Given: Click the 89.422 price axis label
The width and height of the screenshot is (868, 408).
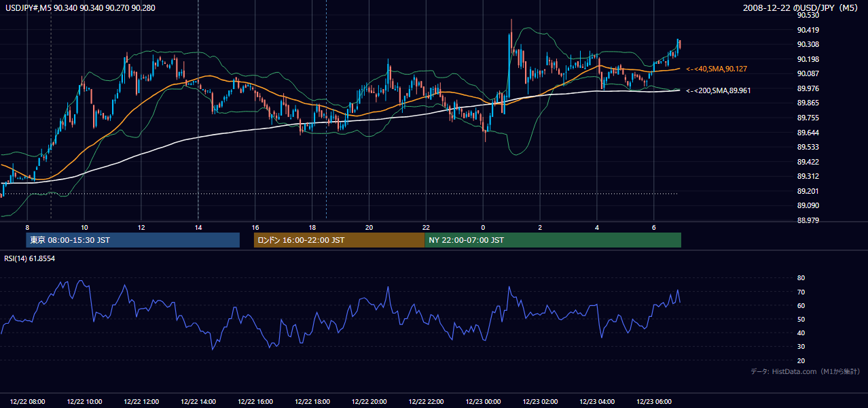Looking at the screenshot, I should (808, 162).
